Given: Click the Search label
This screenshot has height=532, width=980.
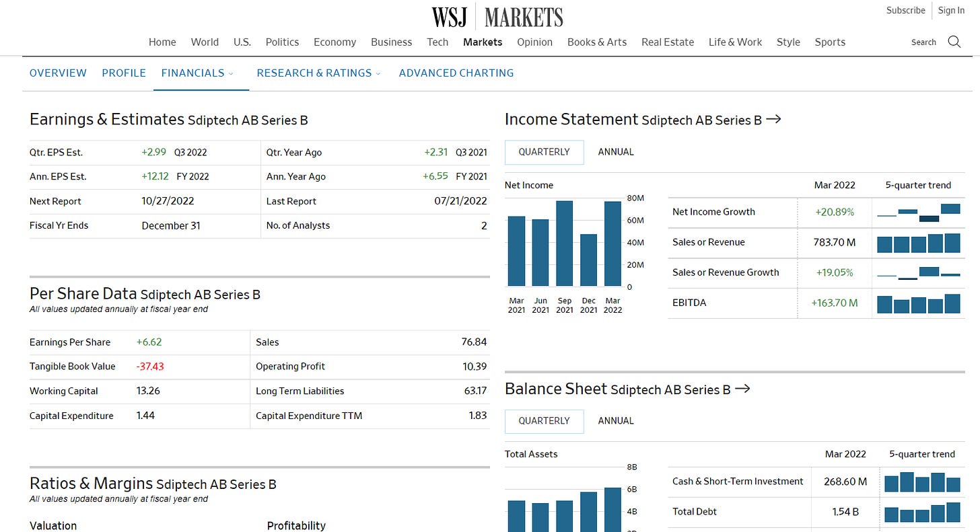Looking at the screenshot, I should tap(923, 42).
